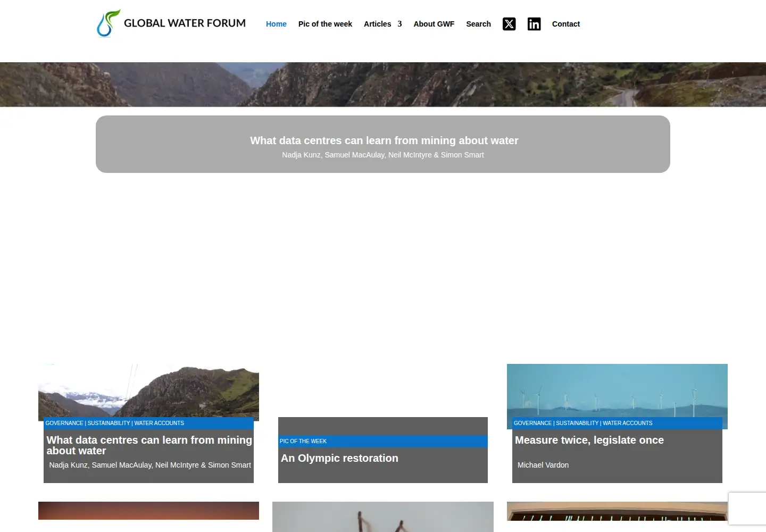Click author names in data centres card
This screenshot has height=532, width=766.
click(150, 465)
